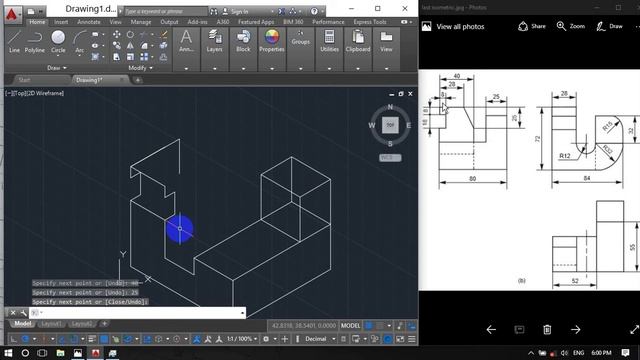The width and height of the screenshot is (640, 360).
Task: Open the Clipboard panel
Action: 358,41
